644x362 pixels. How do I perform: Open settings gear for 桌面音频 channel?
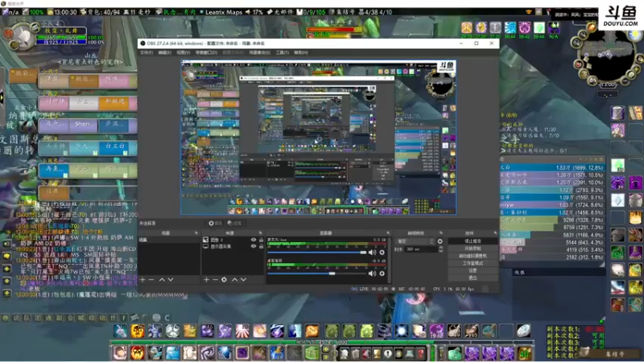pyautogui.click(x=382, y=274)
